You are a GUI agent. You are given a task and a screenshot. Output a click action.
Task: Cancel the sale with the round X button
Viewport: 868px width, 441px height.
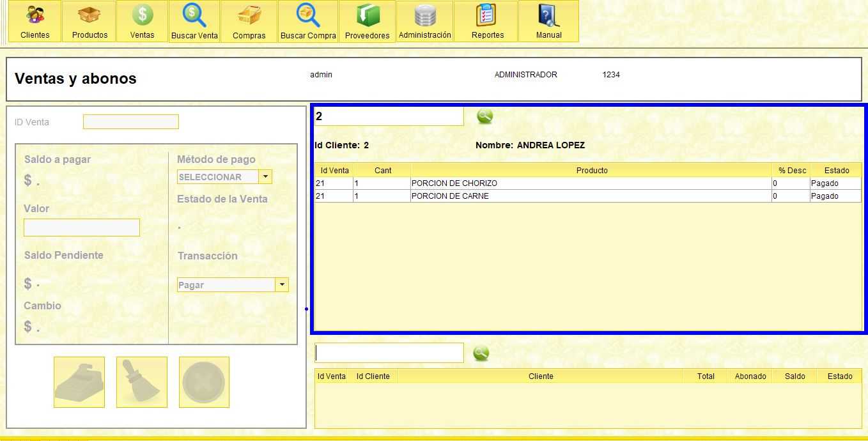click(x=204, y=382)
